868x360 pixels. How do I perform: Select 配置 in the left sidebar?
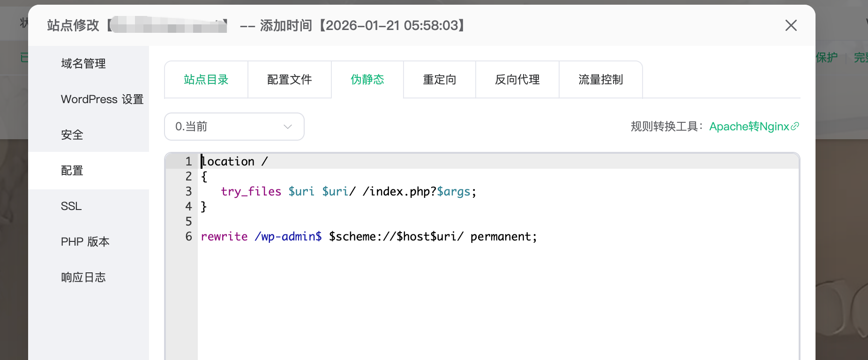click(x=72, y=171)
